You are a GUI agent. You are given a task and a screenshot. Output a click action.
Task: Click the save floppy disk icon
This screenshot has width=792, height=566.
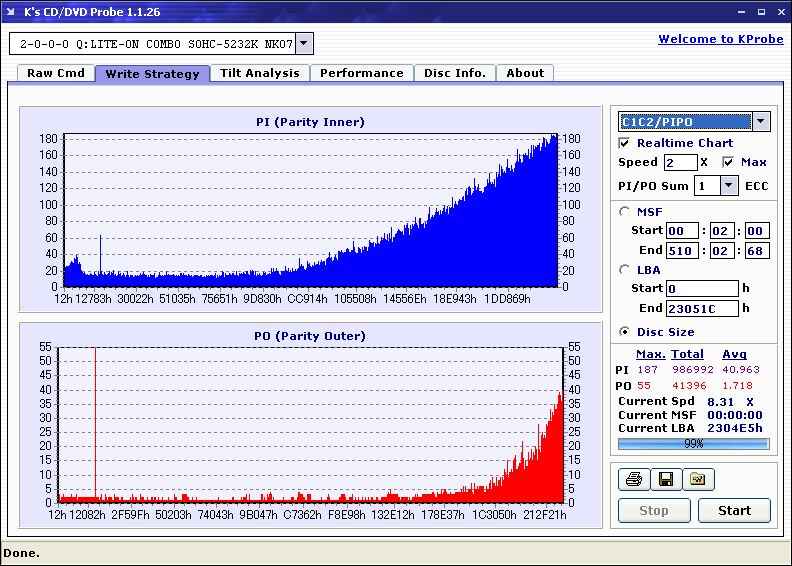666,479
